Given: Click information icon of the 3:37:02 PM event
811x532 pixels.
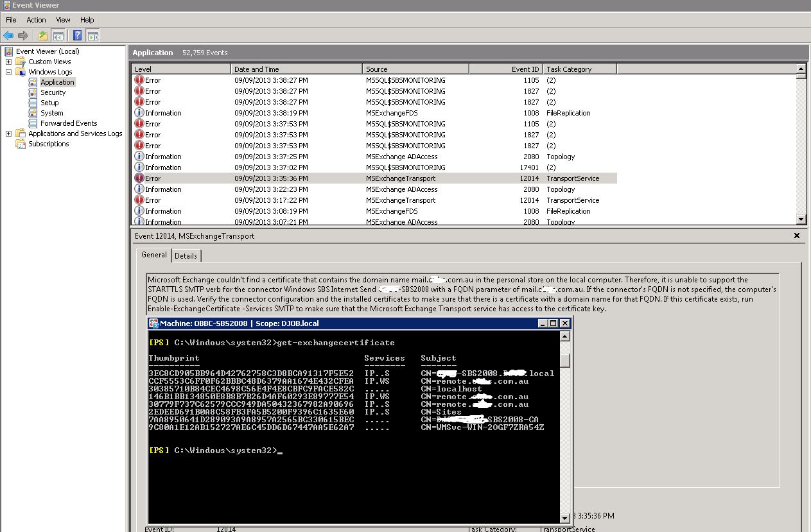Looking at the screenshot, I should [x=139, y=167].
